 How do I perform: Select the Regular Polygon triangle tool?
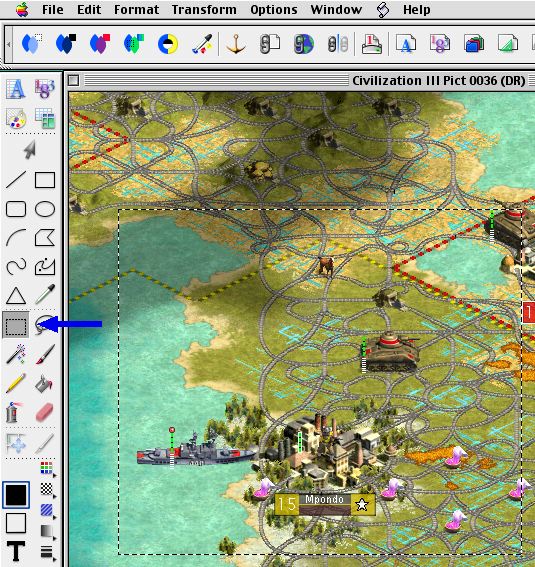click(x=16, y=295)
